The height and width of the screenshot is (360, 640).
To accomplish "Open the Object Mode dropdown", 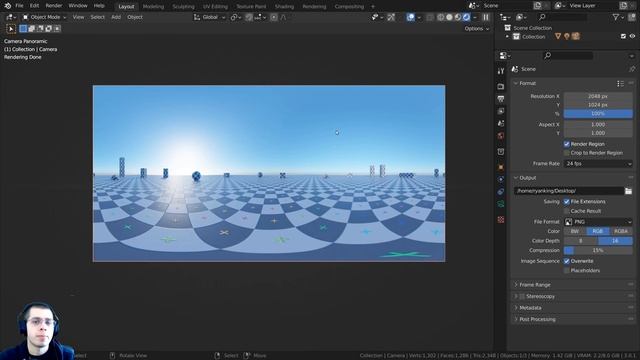I will click(x=44, y=17).
